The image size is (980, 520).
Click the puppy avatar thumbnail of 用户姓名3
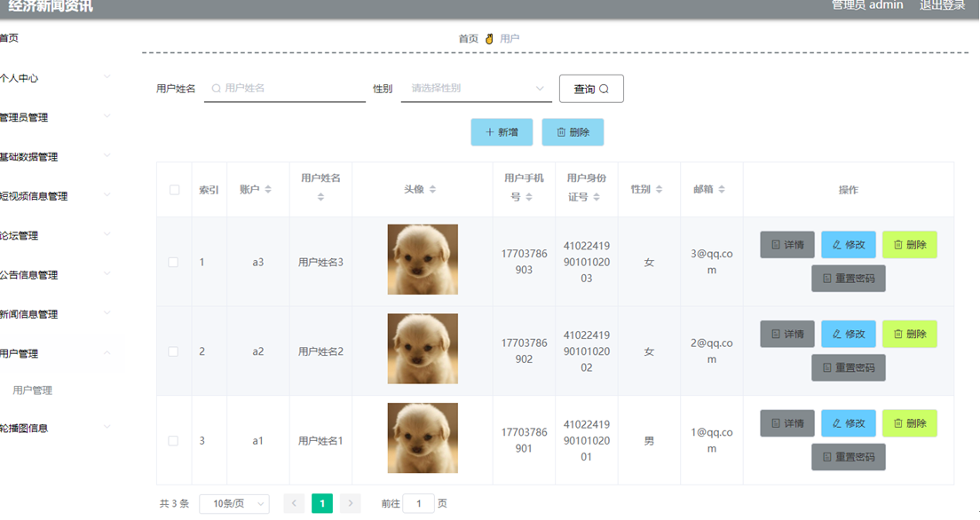[x=423, y=259]
